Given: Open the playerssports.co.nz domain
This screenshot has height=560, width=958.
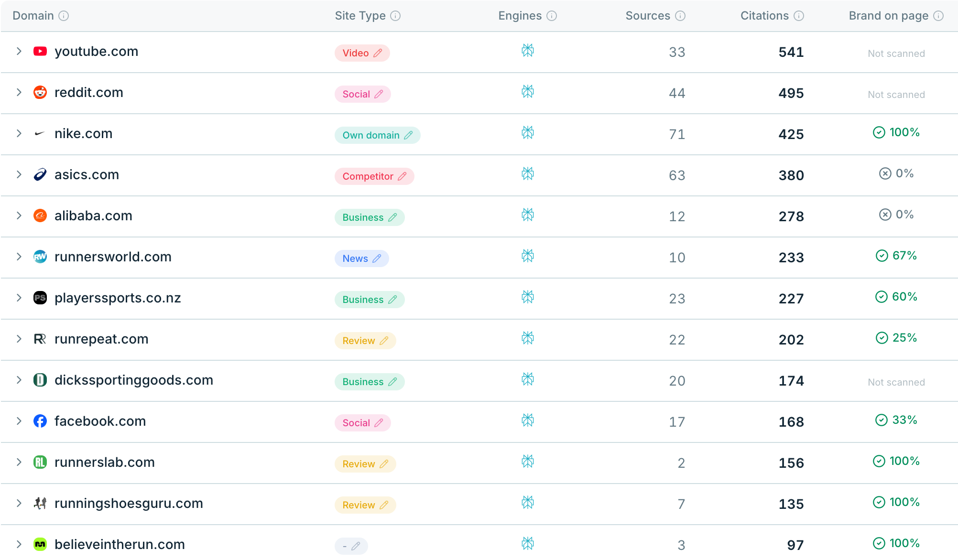Looking at the screenshot, I should (x=118, y=298).
